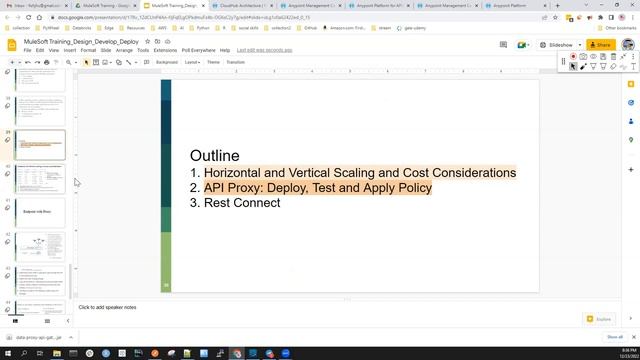Click the Print toolbar icon

click(47, 62)
